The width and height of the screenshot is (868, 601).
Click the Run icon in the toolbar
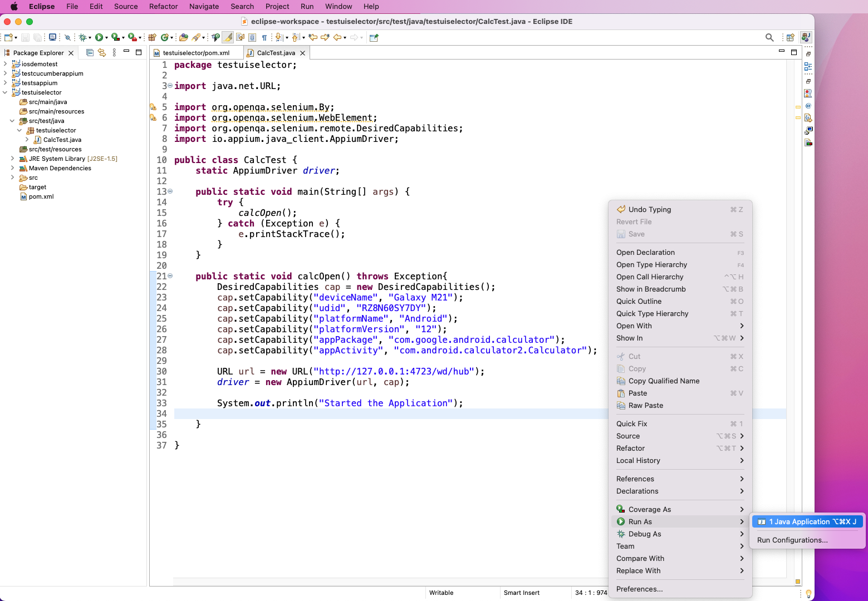[99, 37]
